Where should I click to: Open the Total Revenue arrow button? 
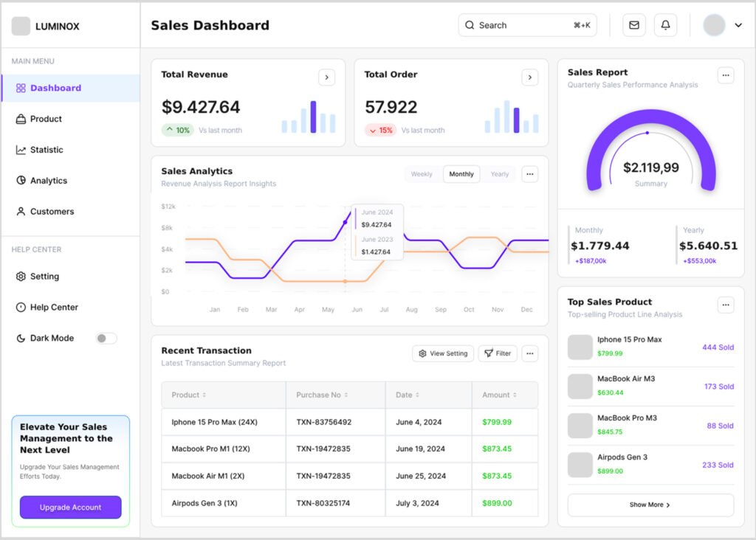click(326, 77)
